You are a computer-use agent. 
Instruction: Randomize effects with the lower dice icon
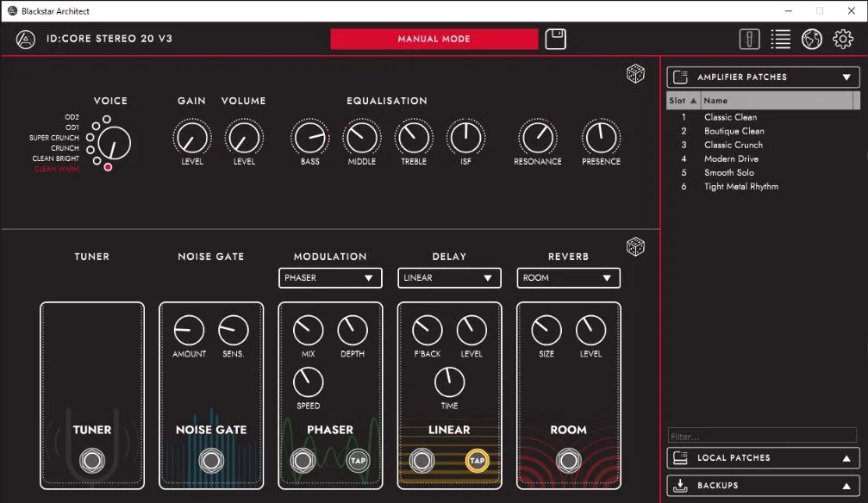tap(635, 247)
